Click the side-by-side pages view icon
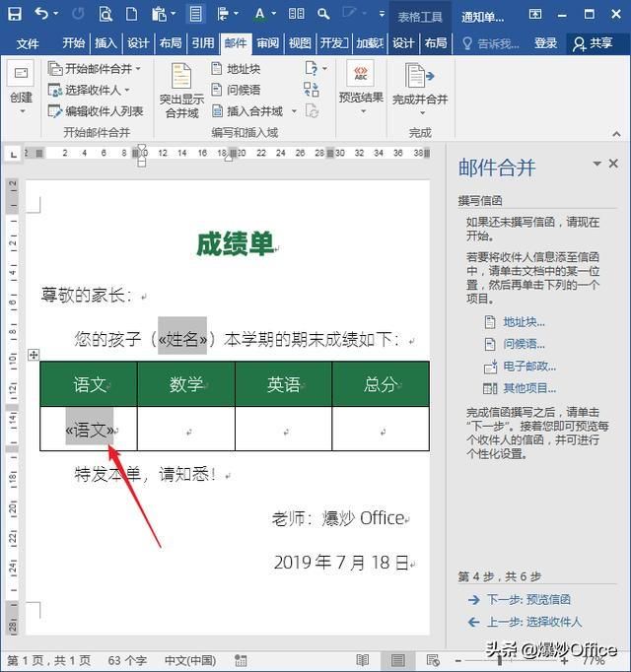The width and height of the screenshot is (631, 672). (297, 14)
